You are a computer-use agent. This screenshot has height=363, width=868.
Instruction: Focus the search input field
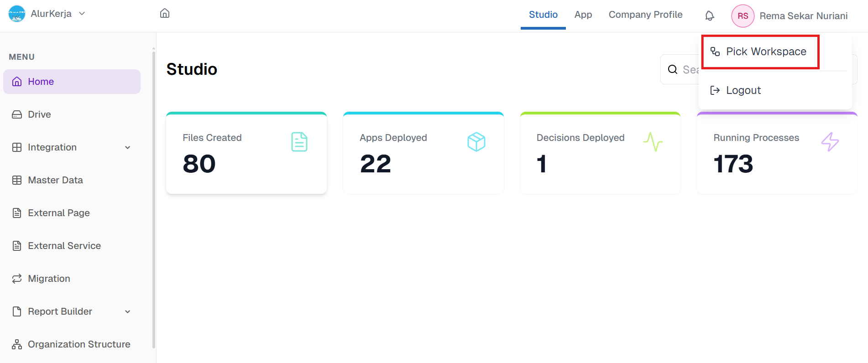coord(758,69)
